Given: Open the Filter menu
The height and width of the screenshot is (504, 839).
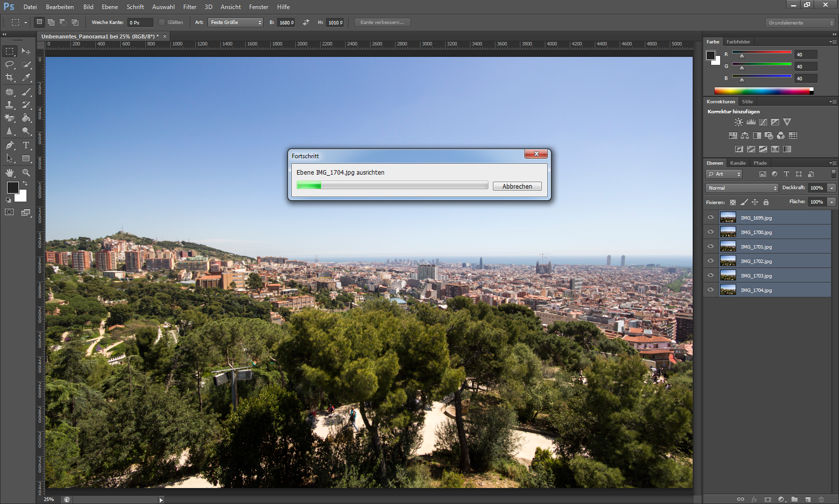Looking at the screenshot, I should [x=190, y=7].
